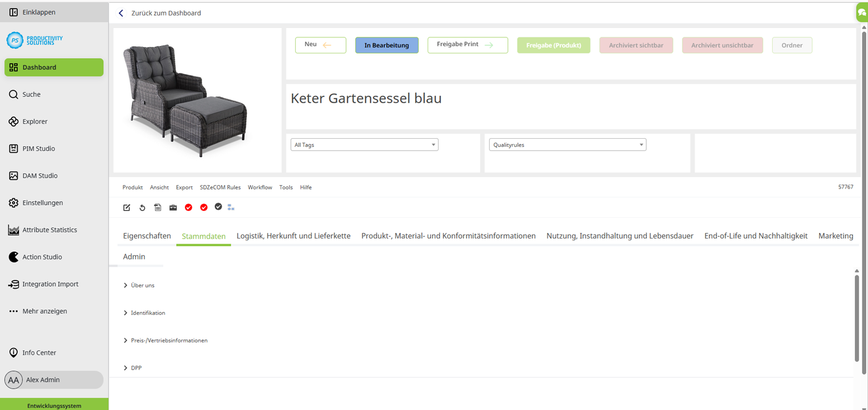Click the AA user avatar

[x=13, y=380]
